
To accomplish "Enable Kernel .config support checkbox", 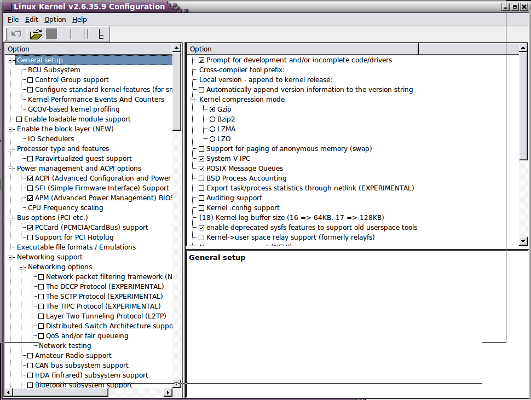I will 201,208.
